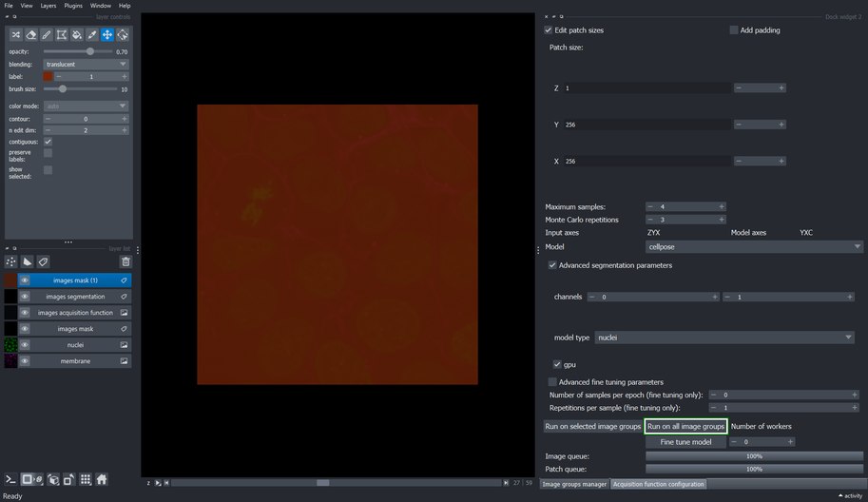Reset view with the home icon
This screenshot has height=502, width=868.
click(x=102, y=479)
